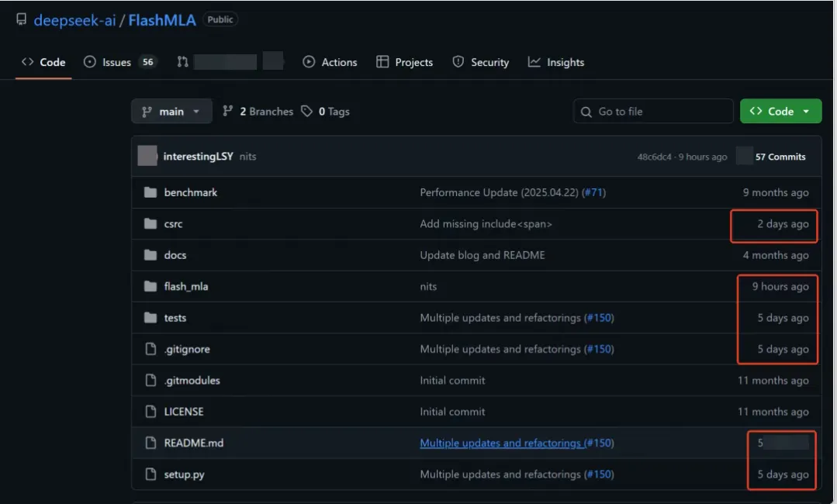Click the csrc folder icon
Viewport: 837px width, 504px height.
[150, 224]
